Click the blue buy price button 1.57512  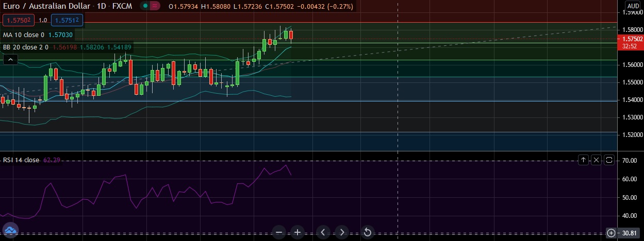[68, 20]
